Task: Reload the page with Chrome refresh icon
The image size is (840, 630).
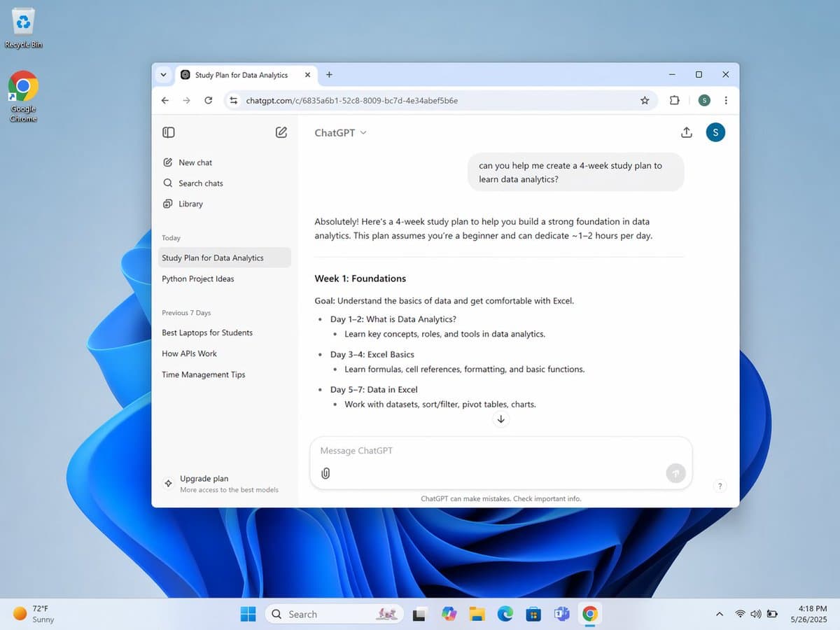Action: [208, 101]
